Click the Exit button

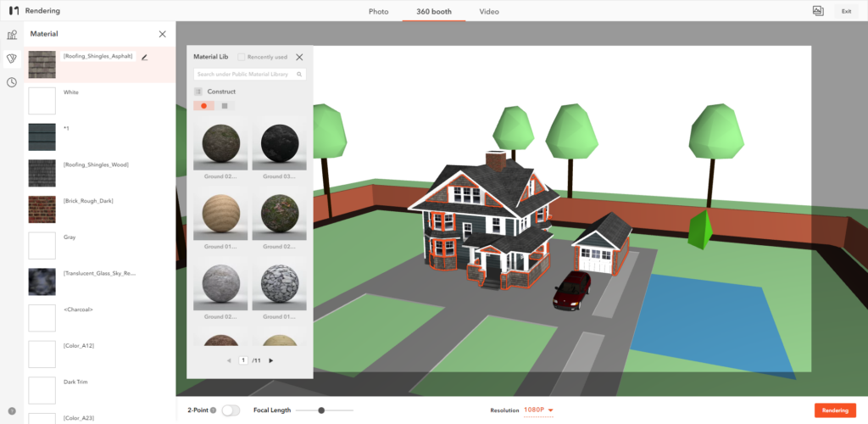pos(845,11)
